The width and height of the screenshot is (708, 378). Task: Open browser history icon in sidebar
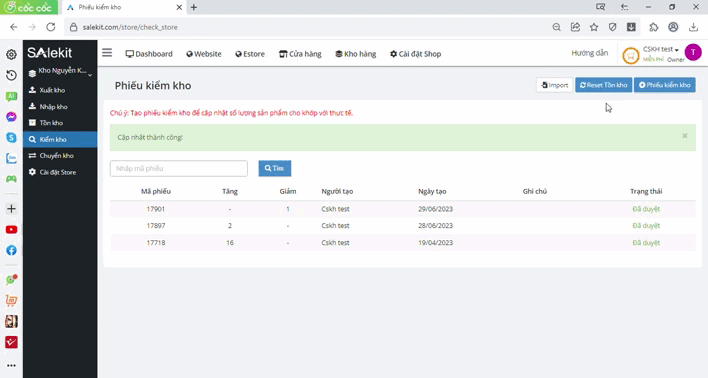pyautogui.click(x=11, y=75)
